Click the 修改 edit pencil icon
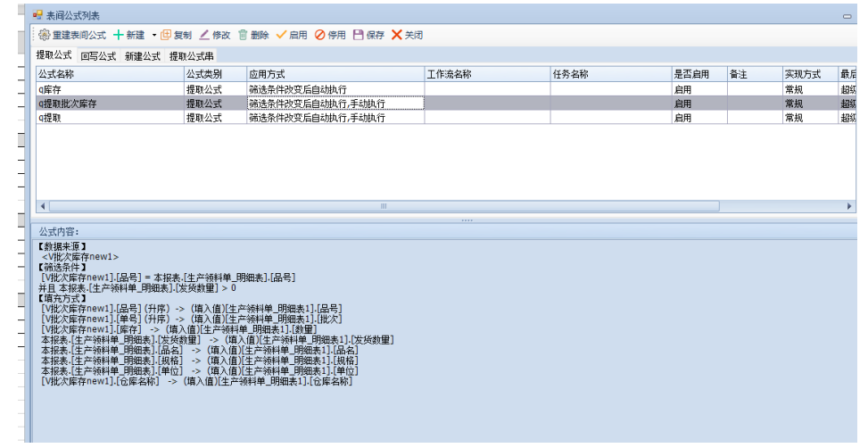Image resolution: width=868 pixels, height=448 pixels. [204, 35]
